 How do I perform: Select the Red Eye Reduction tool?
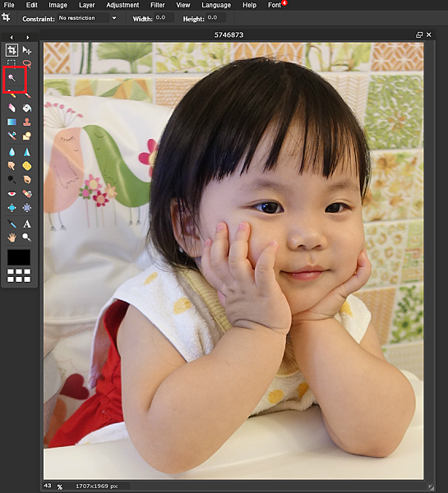coord(12,194)
